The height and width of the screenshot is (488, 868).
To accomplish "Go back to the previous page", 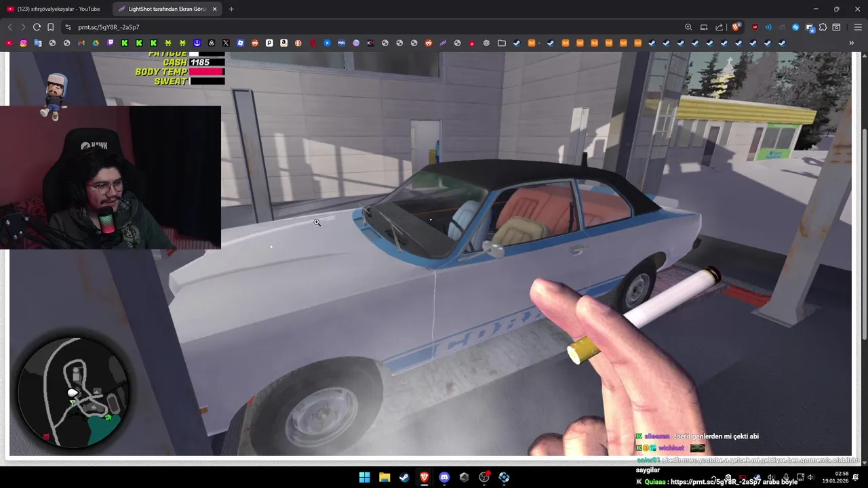I will click(9, 27).
